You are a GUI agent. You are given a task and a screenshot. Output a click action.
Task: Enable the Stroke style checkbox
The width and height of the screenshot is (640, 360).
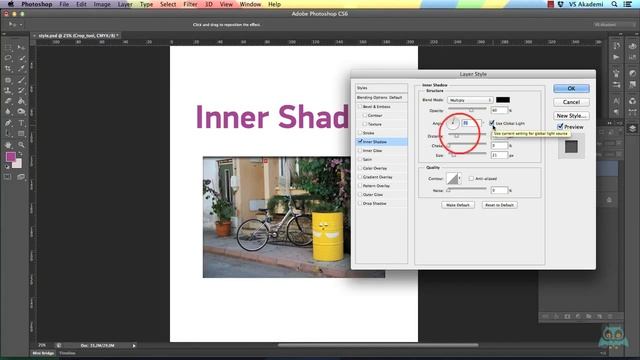point(360,133)
